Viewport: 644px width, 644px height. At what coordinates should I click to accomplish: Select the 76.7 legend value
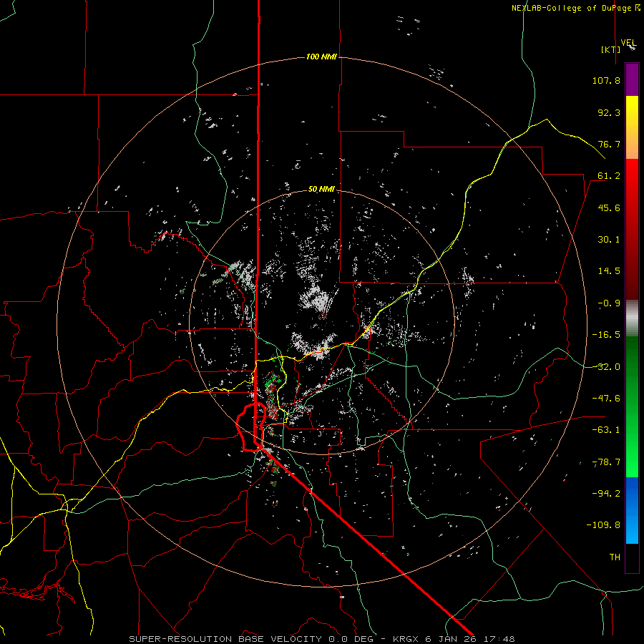tap(609, 144)
